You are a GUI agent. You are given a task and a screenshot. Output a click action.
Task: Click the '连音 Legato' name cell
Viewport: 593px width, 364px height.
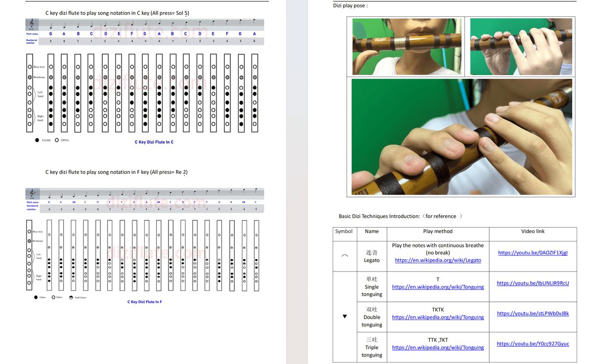(x=372, y=256)
